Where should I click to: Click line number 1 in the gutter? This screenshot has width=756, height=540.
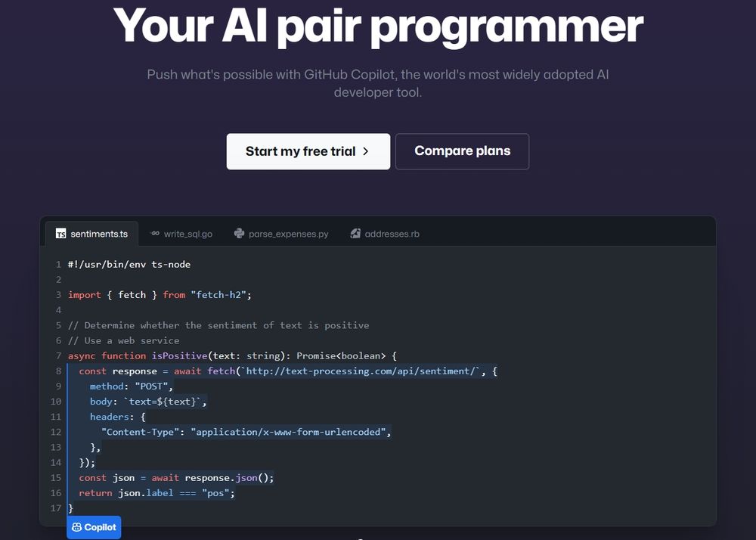pyautogui.click(x=58, y=264)
